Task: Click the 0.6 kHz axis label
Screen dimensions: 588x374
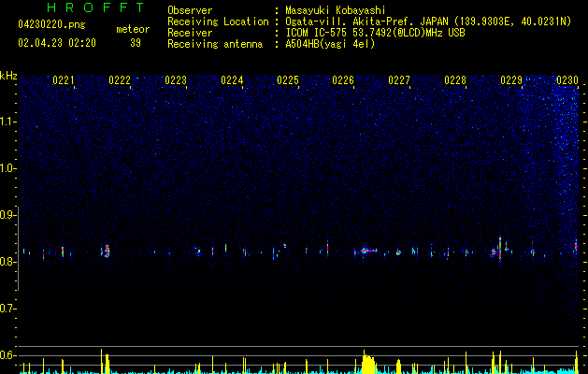Action: 7,355
